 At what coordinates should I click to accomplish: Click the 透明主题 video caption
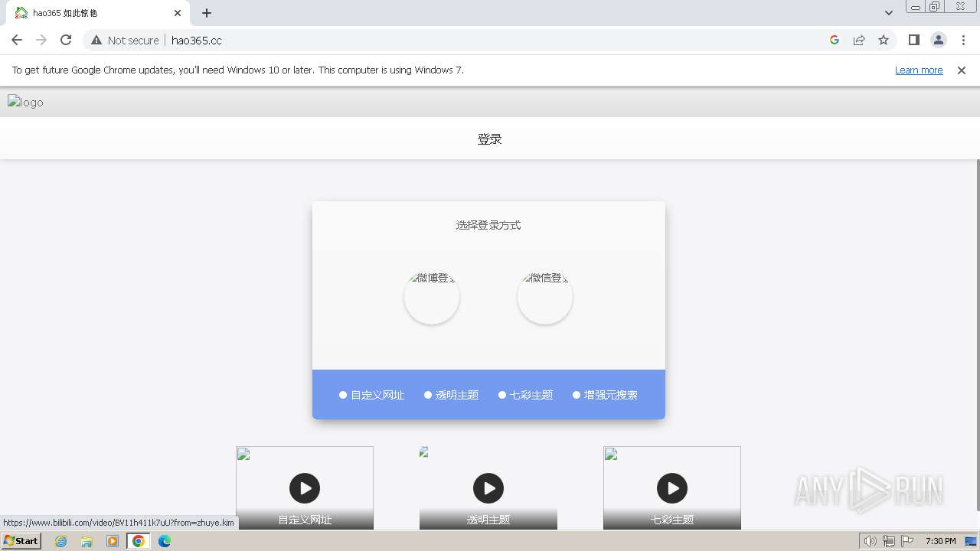click(x=488, y=520)
